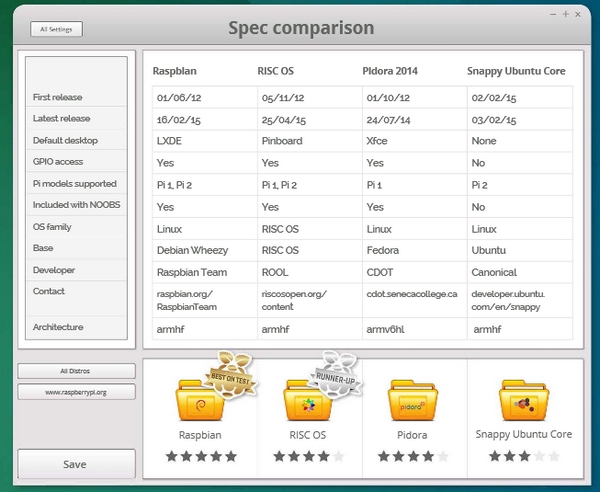The width and height of the screenshot is (600, 492).
Task: Click the 05/11/12 date cell
Action: click(x=310, y=98)
